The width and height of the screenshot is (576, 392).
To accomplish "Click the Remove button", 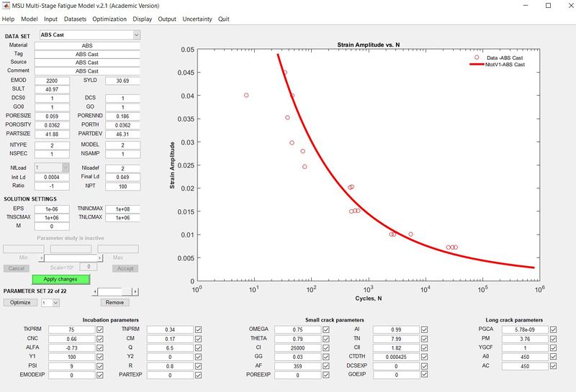I will click(114, 303).
